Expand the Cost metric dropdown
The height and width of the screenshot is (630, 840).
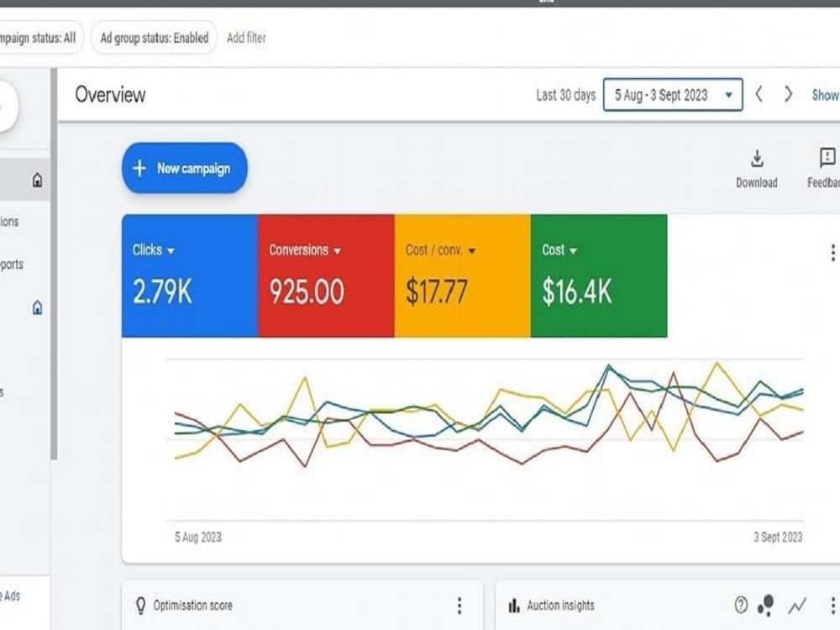pyautogui.click(x=573, y=250)
